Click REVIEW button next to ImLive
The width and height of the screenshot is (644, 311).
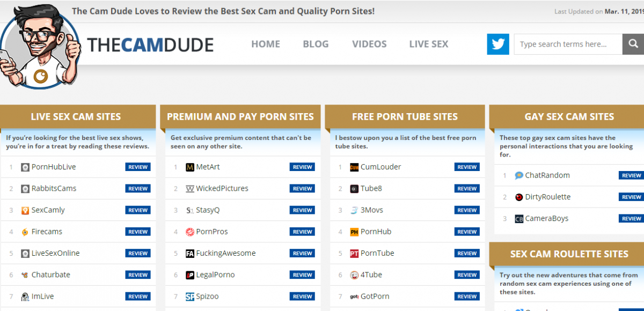point(138,296)
